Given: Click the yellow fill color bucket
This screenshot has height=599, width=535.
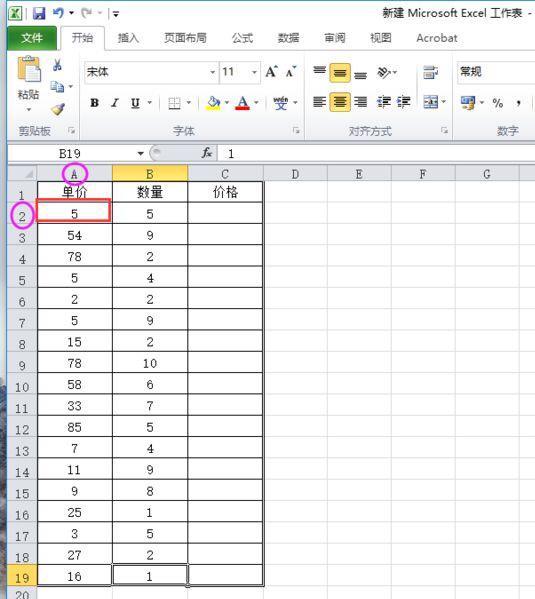Looking at the screenshot, I should click(x=213, y=103).
